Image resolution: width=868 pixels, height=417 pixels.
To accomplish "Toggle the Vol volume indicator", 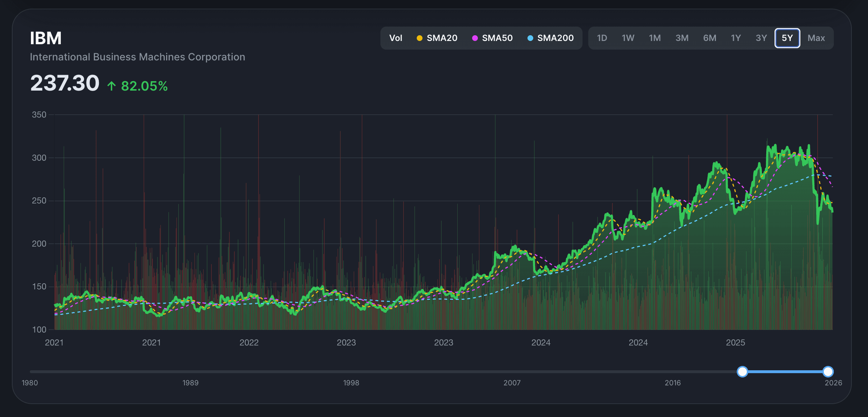I will tap(396, 38).
